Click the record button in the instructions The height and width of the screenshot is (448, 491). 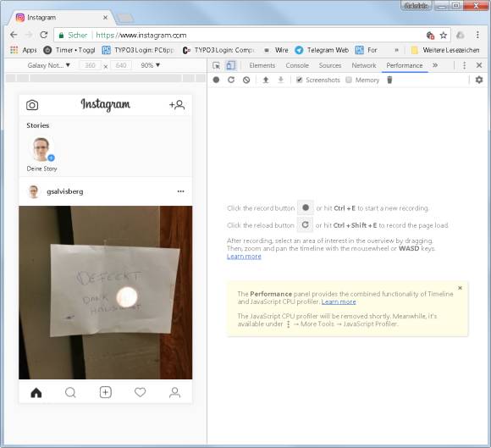[306, 207]
